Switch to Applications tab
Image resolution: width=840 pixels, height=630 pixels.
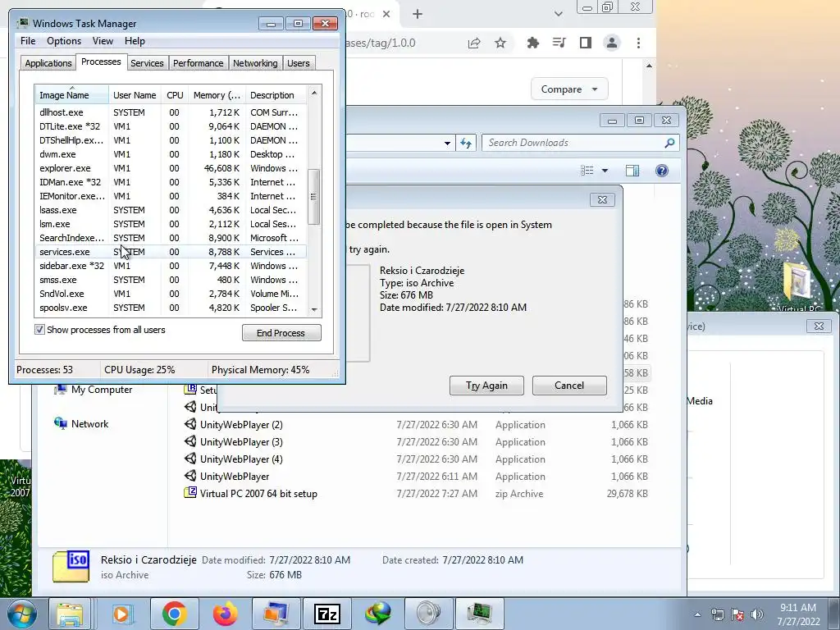click(48, 63)
